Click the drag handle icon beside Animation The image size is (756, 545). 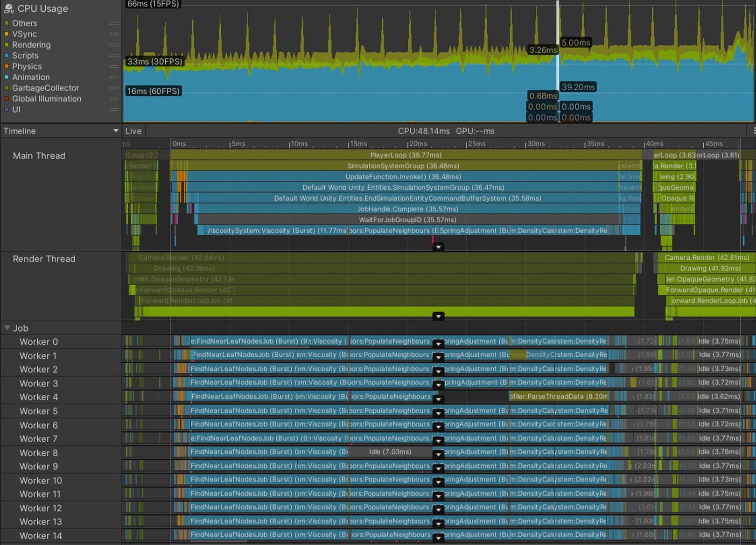coord(113,77)
